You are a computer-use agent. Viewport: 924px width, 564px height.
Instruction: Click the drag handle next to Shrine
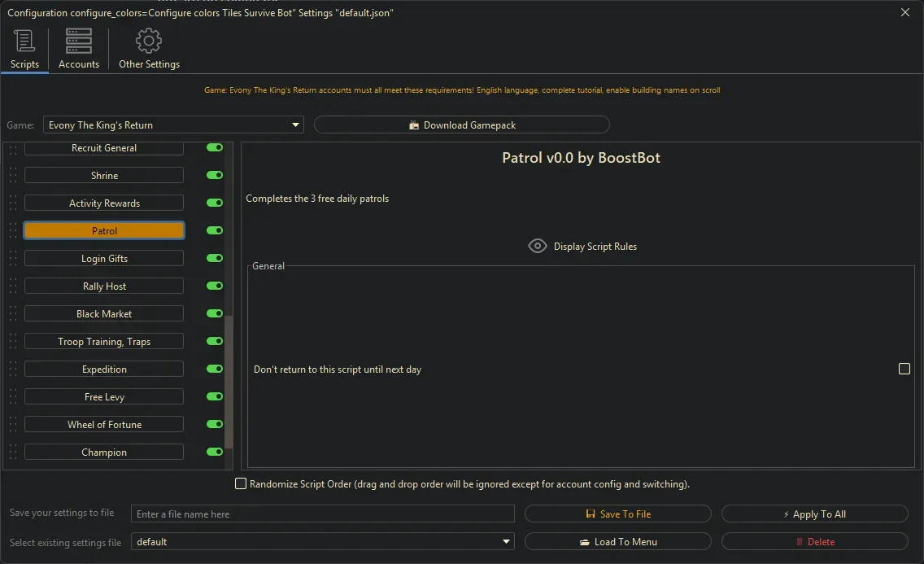click(x=12, y=176)
